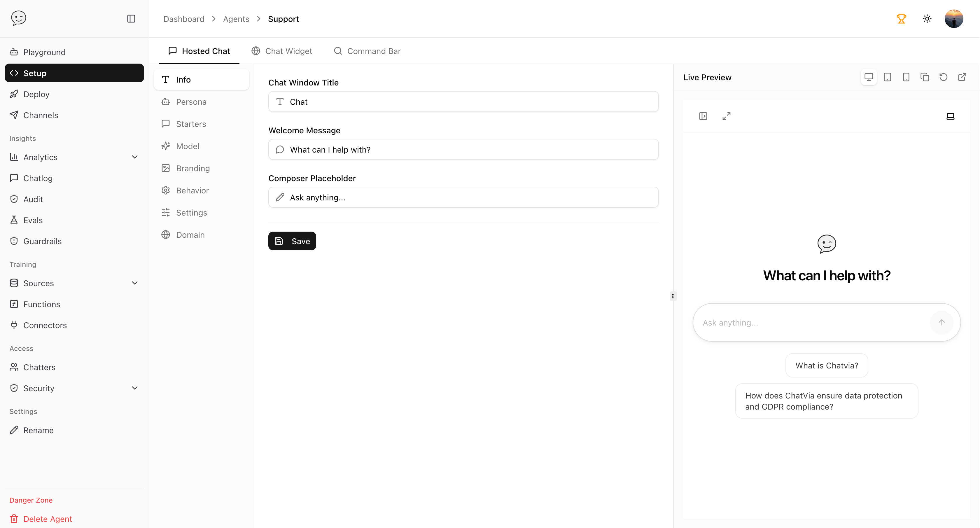This screenshot has height=528, width=980.
Task: Click the Support breadcrumb
Action: point(283,19)
